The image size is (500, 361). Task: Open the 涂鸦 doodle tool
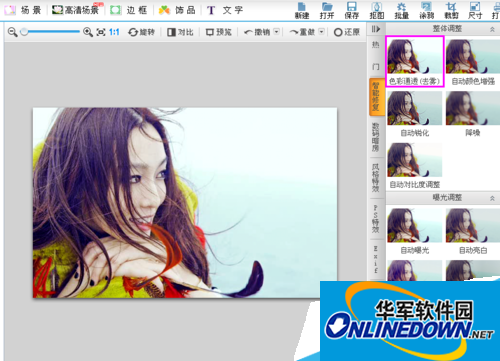click(427, 11)
